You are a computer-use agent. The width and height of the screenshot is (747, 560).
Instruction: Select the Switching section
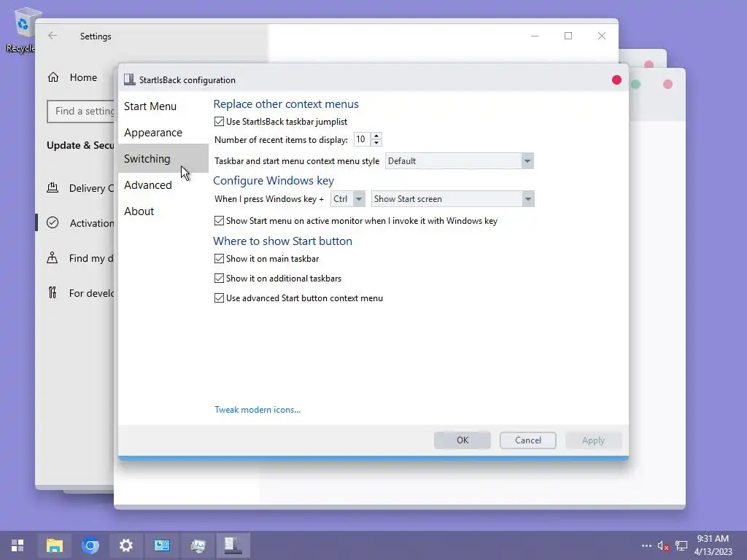coord(163,158)
